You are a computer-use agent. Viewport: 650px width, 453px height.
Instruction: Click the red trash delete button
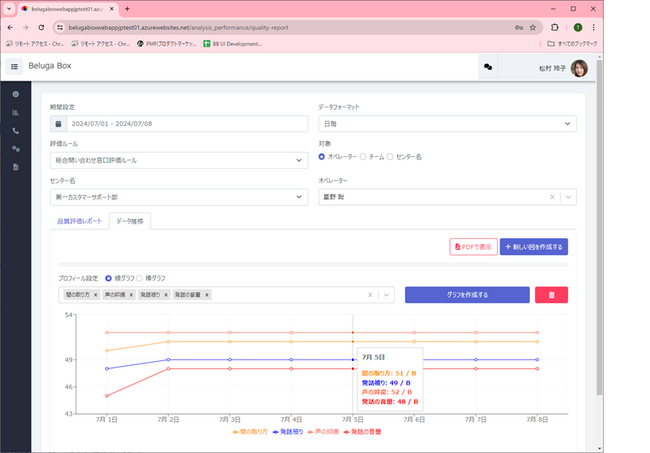pos(551,295)
